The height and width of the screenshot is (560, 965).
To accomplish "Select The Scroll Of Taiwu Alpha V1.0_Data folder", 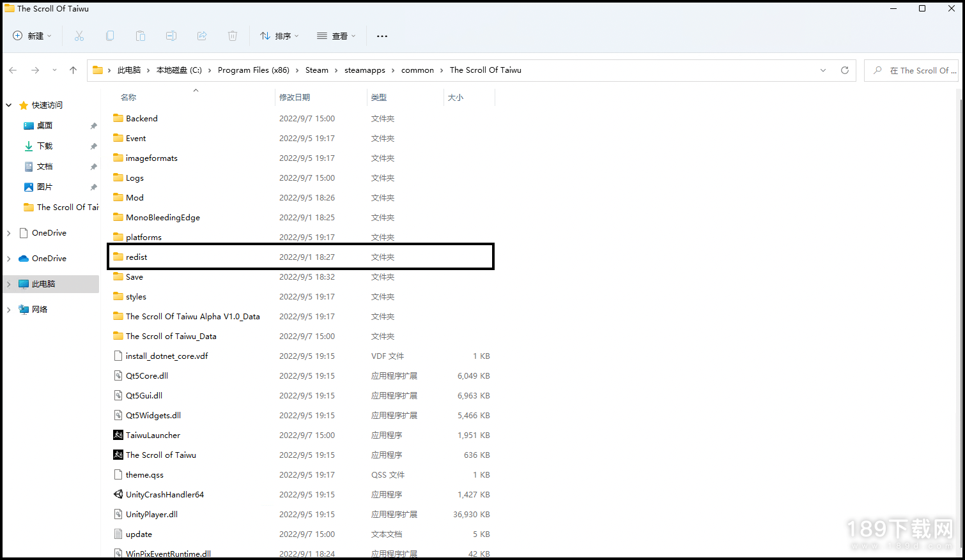I will click(302, 316).
